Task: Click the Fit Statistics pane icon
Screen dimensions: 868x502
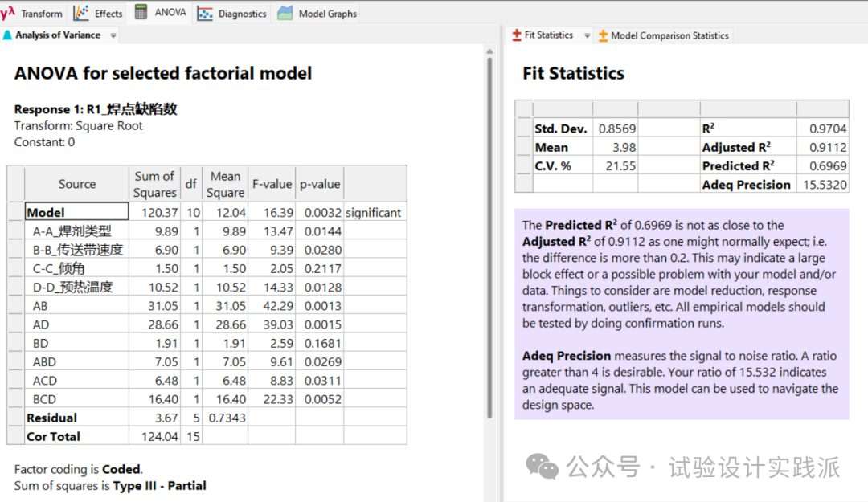Action: point(517,35)
